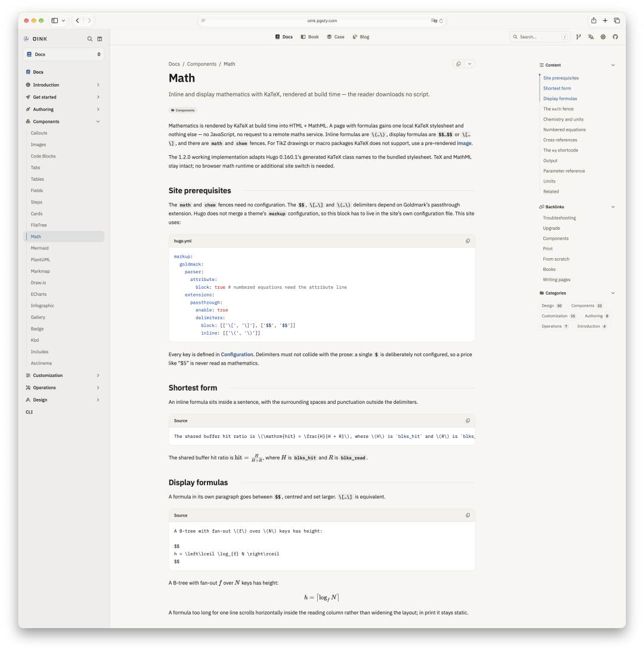Select the Docs tab in top navigation

(284, 37)
